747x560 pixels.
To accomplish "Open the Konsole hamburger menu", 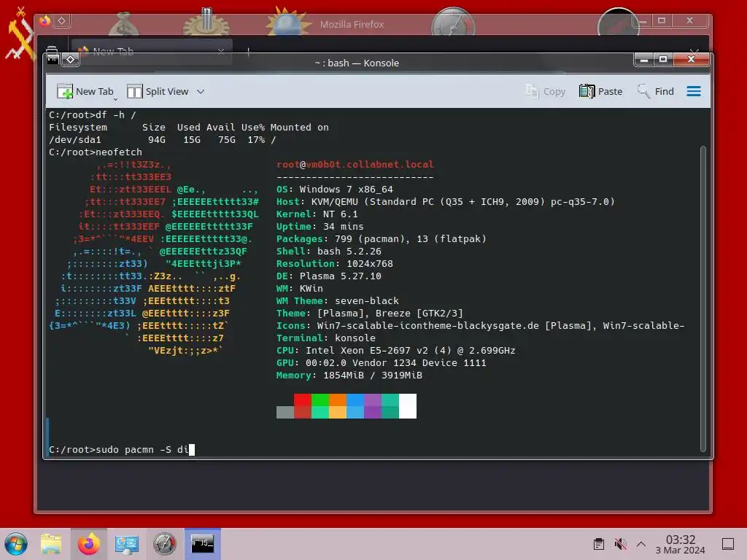I will 694,91.
